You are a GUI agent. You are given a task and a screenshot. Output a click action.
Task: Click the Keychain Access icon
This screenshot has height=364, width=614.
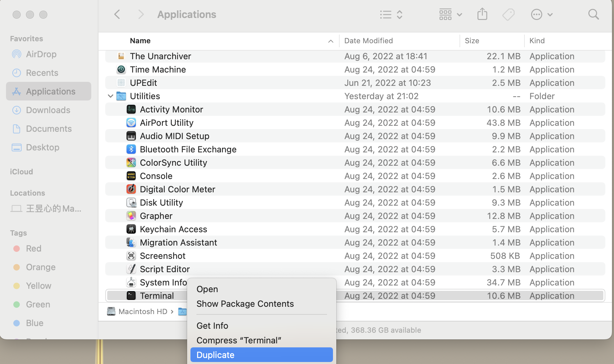(x=131, y=229)
